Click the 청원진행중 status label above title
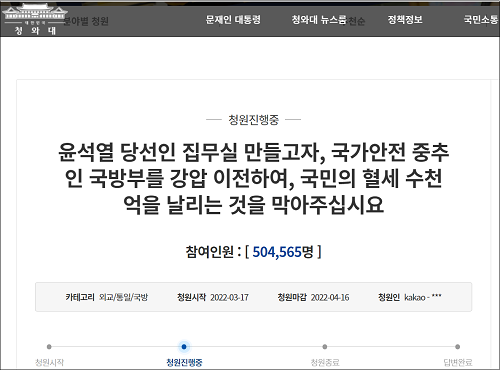Viewport: 500px width, 370px height. tap(253, 119)
